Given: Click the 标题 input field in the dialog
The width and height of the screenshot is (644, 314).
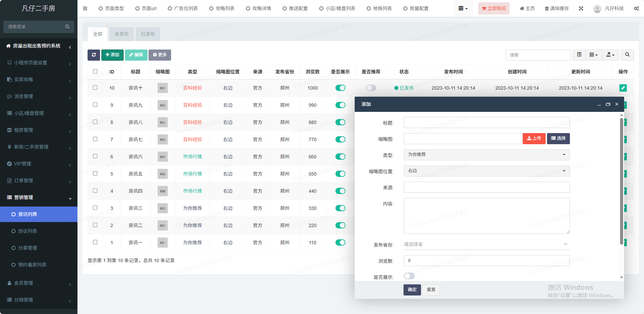Looking at the screenshot, I should click(x=486, y=123).
